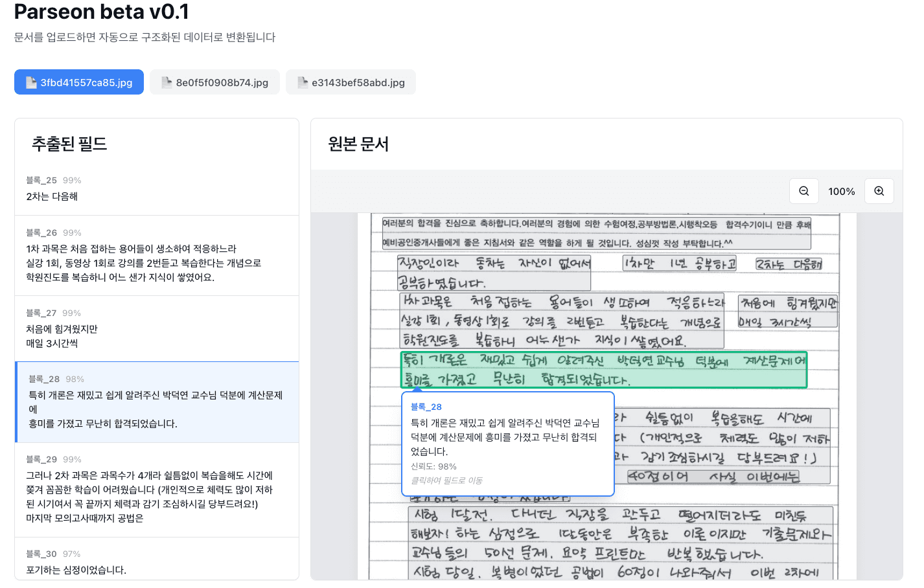924x588 pixels.
Task: Click '클릭하여 필드로 이동' in the popup
Action: 446,481
